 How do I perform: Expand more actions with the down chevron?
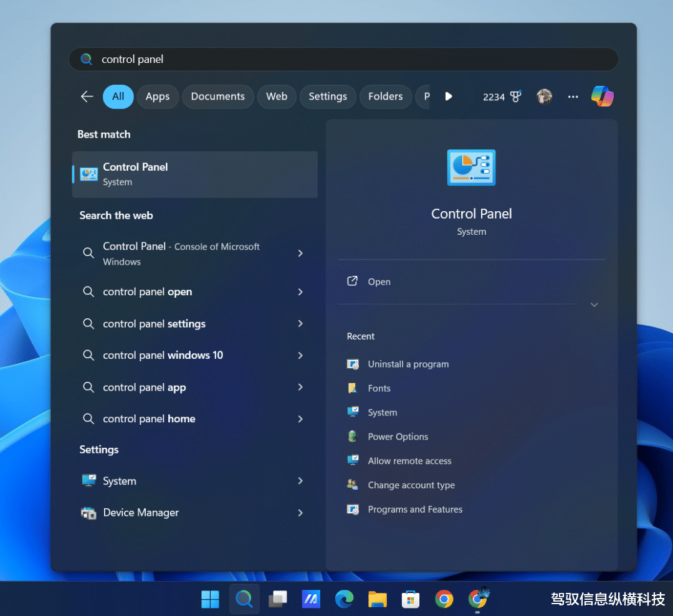click(594, 305)
